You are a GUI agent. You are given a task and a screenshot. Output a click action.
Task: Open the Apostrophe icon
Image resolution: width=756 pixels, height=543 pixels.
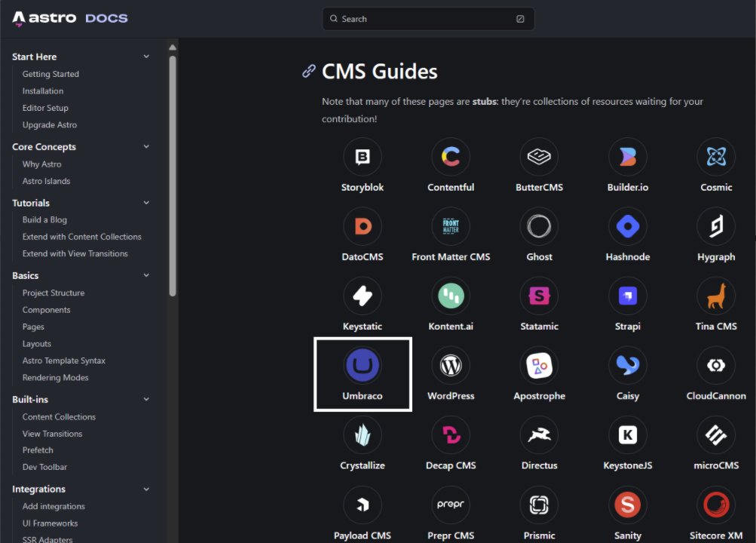(x=539, y=366)
